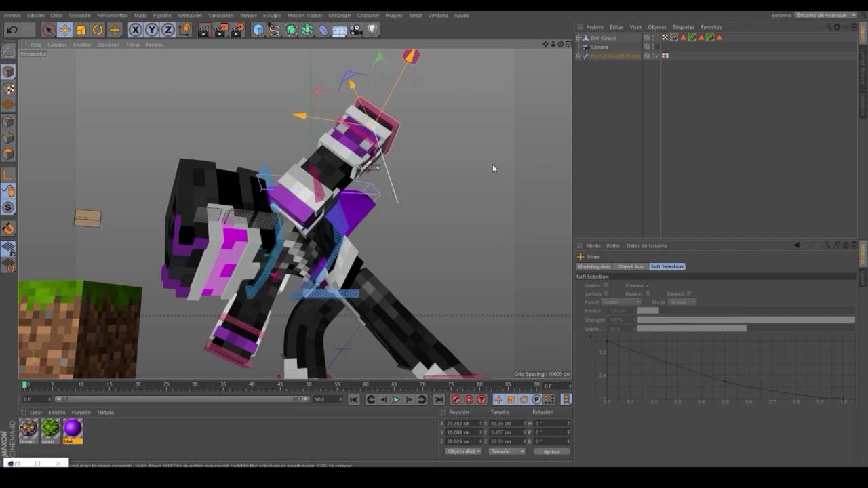Image resolution: width=868 pixels, height=488 pixels.
Task: Click the Radius value field
Action: coord(621,310)
